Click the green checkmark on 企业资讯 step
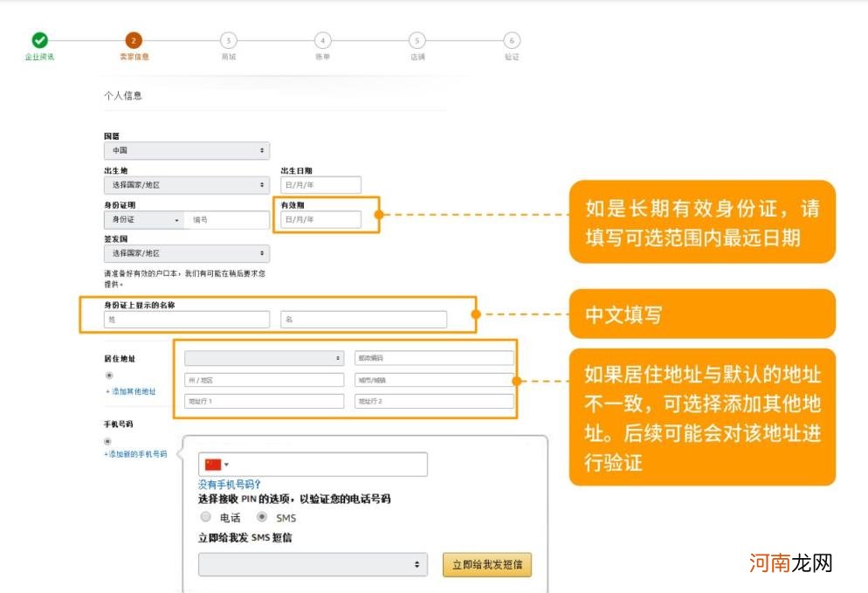The image size is (868, 593). 38,39
